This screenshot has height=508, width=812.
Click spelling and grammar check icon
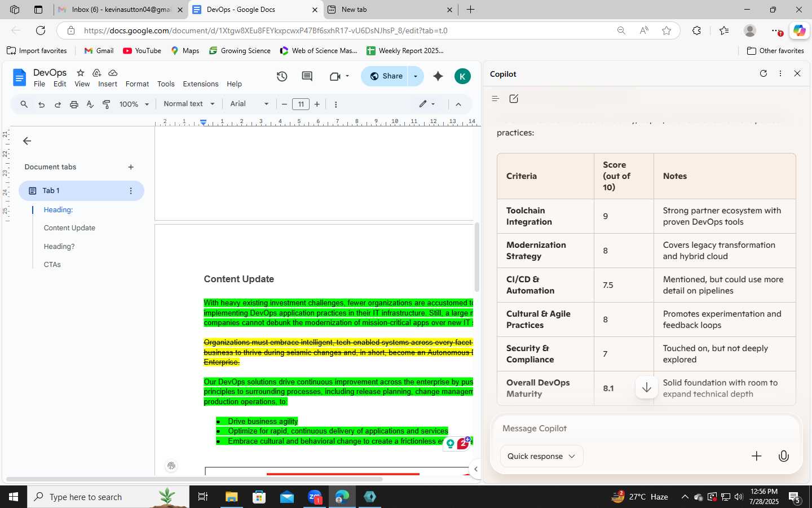[x=90, y=104]
